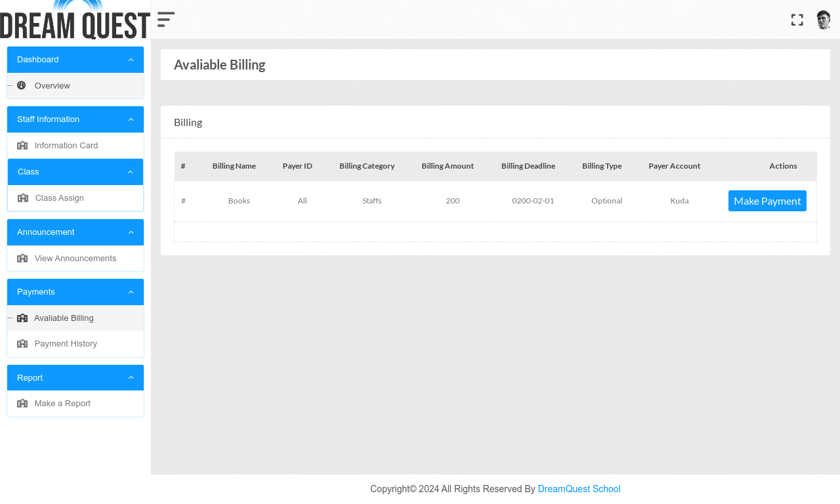The image size is (840, 504).
Task: Click the Dream Quest logo
Action: (x=75, y=20)
